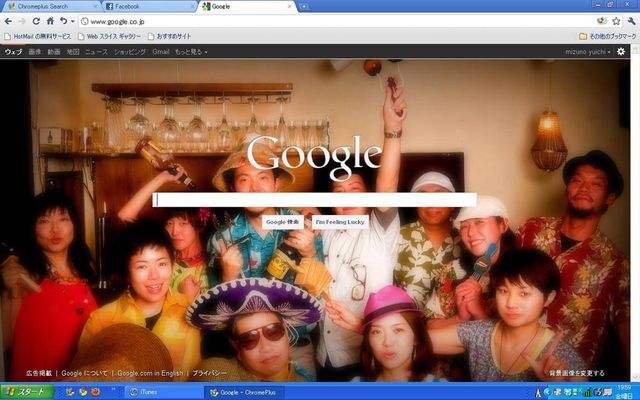Expand the その他のブックマーク folder

[608, 36]
